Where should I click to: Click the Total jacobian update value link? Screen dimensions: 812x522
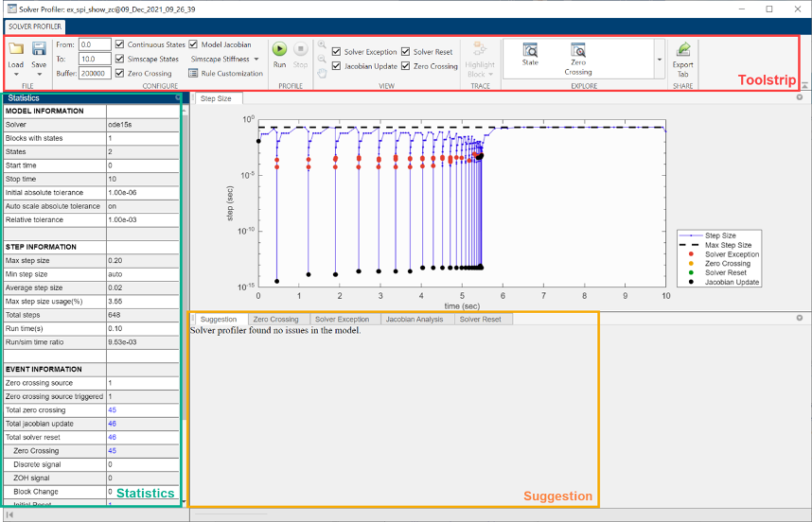[112, 424]
